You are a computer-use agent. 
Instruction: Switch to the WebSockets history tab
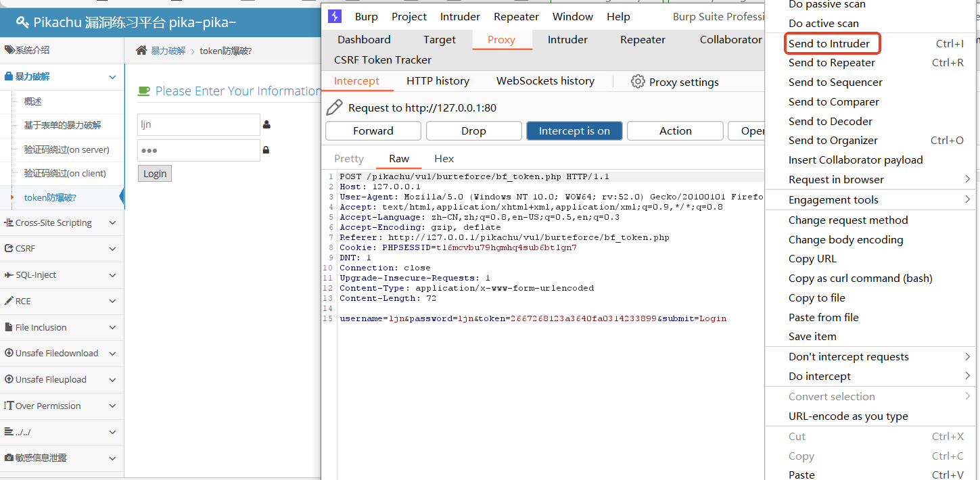pyautogui.click(x=545, y=81)
